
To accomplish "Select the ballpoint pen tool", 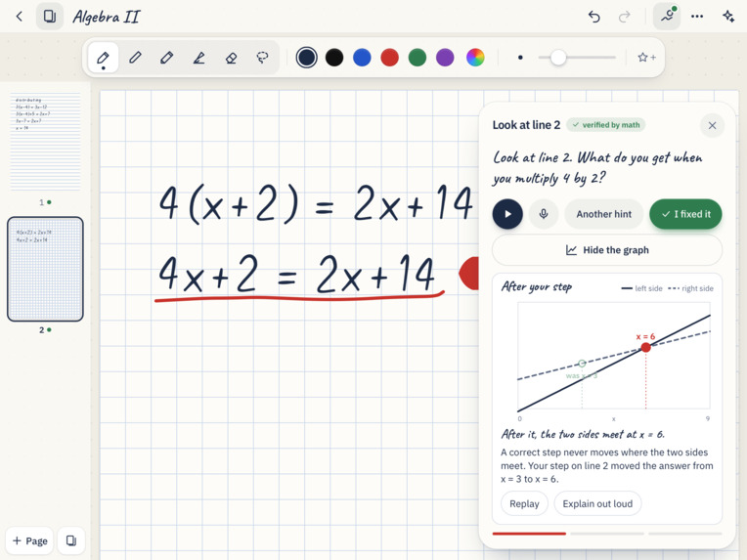I will pos(135,58).
